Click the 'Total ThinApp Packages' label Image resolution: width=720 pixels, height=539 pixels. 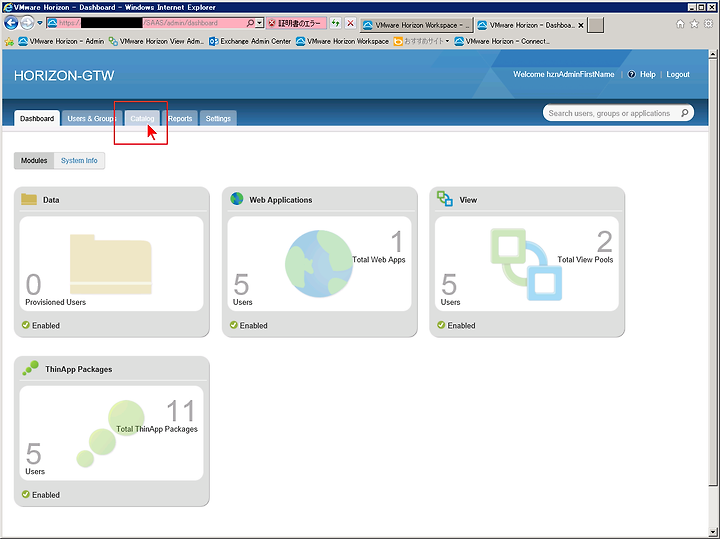click(x=157, y=429)
